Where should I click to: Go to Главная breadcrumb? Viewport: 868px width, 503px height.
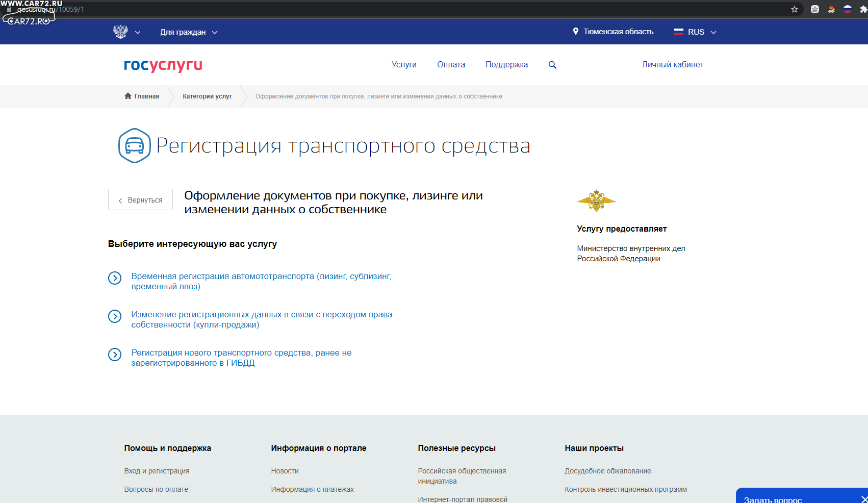(x=147, y=96)
